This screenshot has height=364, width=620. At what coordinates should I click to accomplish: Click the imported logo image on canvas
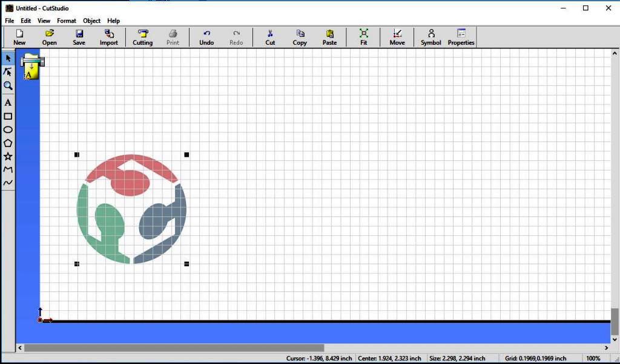131,209
